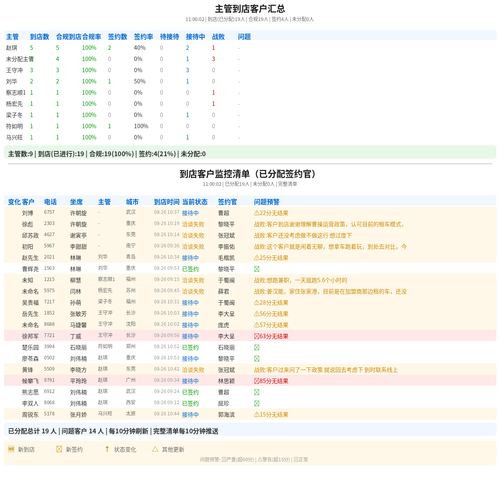Click green normal icon in phone 3994 row
The height and width of the screenshot is (482, 500).
point(257,347)
